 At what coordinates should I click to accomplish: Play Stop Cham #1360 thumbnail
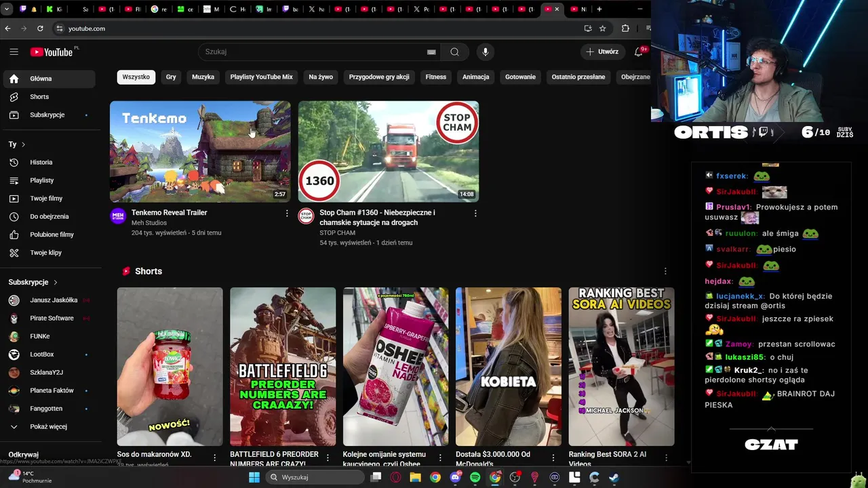tap(389, 151)
